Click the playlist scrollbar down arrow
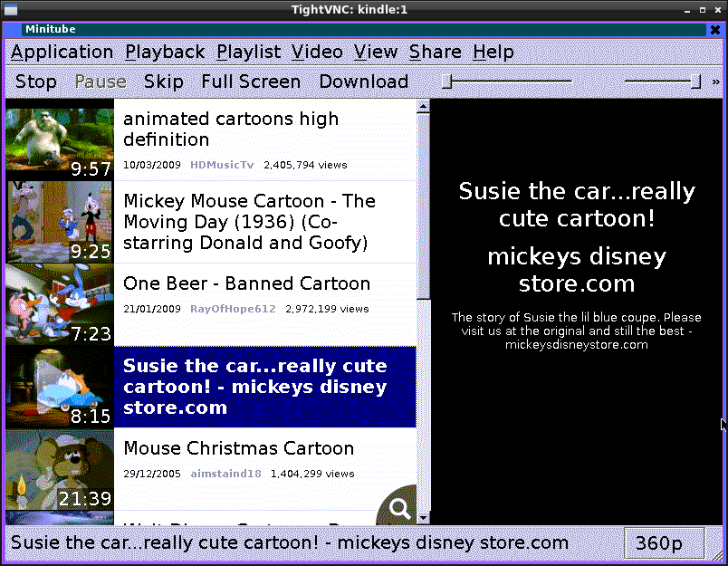Image resolution: width=728 pixels, height=566 pixels. pos(423,517)
